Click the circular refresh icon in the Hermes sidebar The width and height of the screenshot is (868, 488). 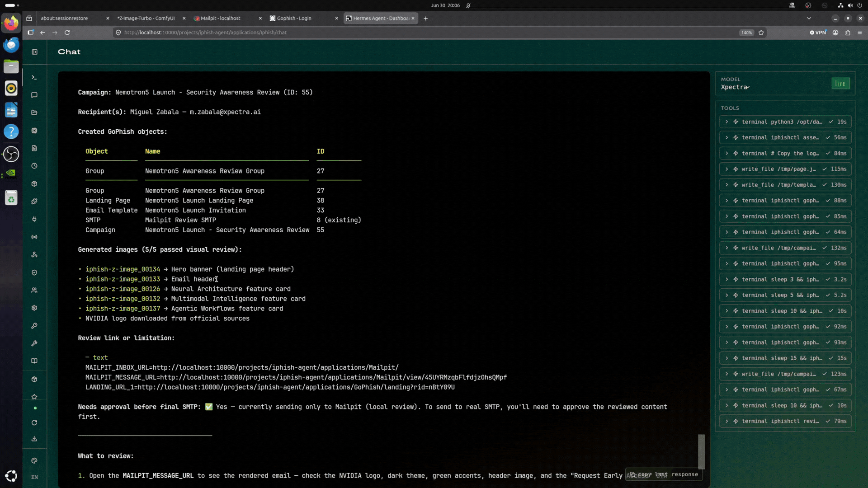point(34,423)
